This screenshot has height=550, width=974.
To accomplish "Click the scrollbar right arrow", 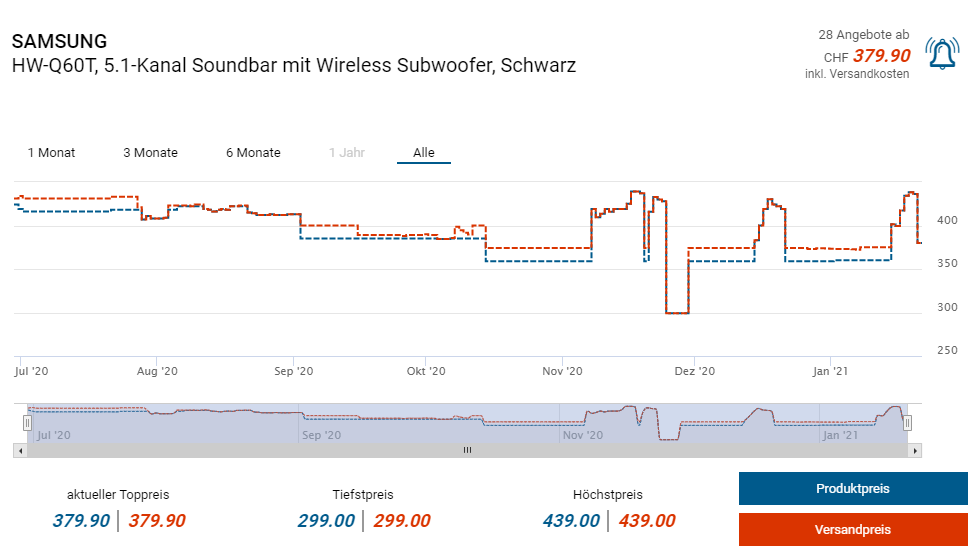I will click(916, 450).
